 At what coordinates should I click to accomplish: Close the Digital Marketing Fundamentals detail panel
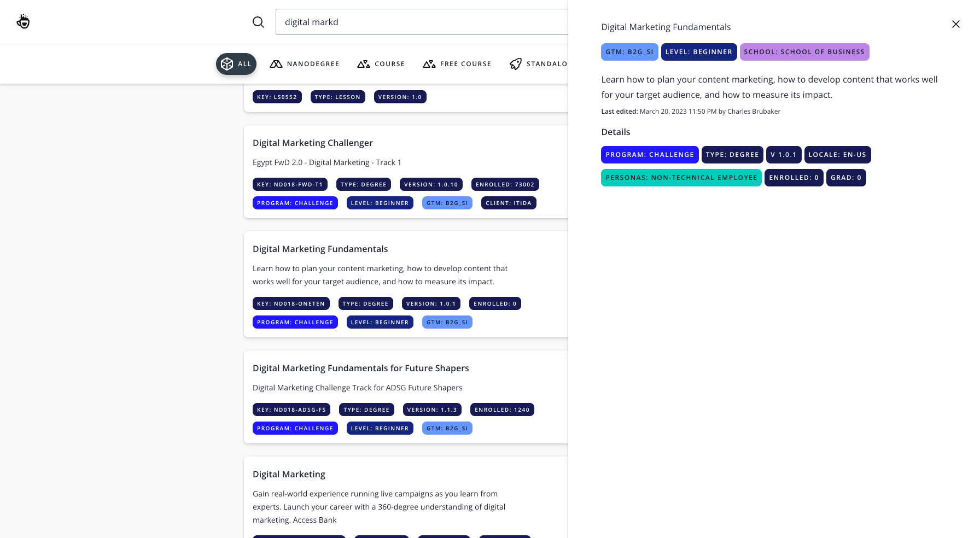tap(955, 24)
